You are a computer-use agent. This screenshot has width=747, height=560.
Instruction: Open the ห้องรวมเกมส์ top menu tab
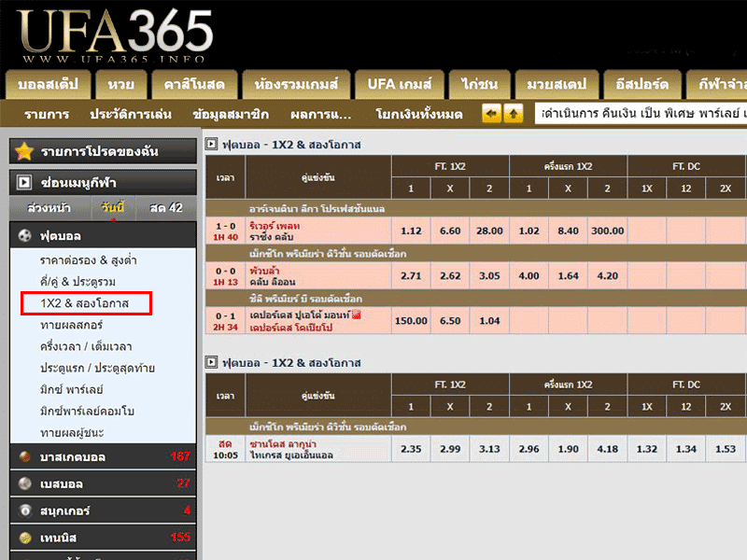point(296,85)
